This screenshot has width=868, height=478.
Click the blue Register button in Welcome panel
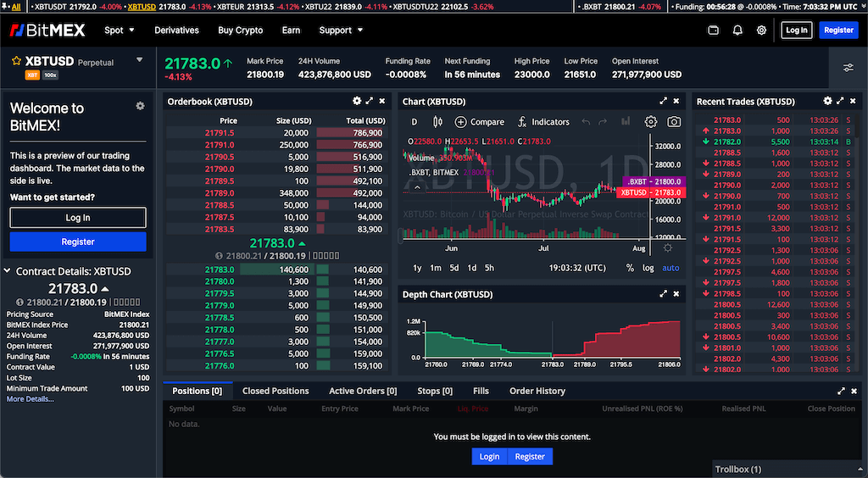[x=78, y=242]
